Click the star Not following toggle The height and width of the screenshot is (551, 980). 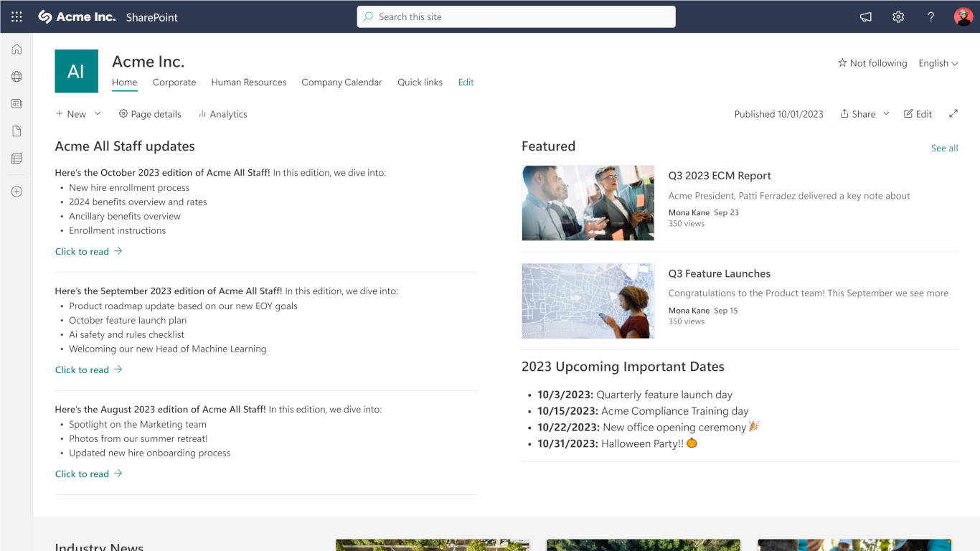tap(872, 63)
